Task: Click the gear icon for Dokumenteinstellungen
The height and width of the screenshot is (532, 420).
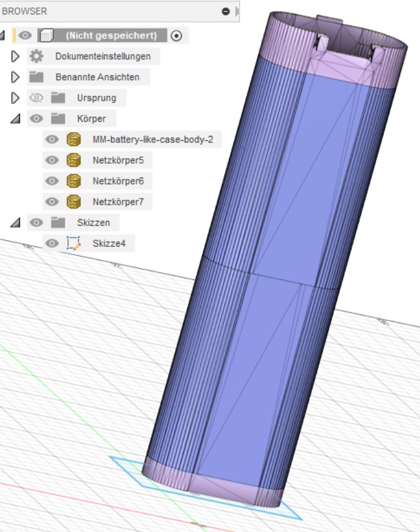Action: [x=36, y=56]
